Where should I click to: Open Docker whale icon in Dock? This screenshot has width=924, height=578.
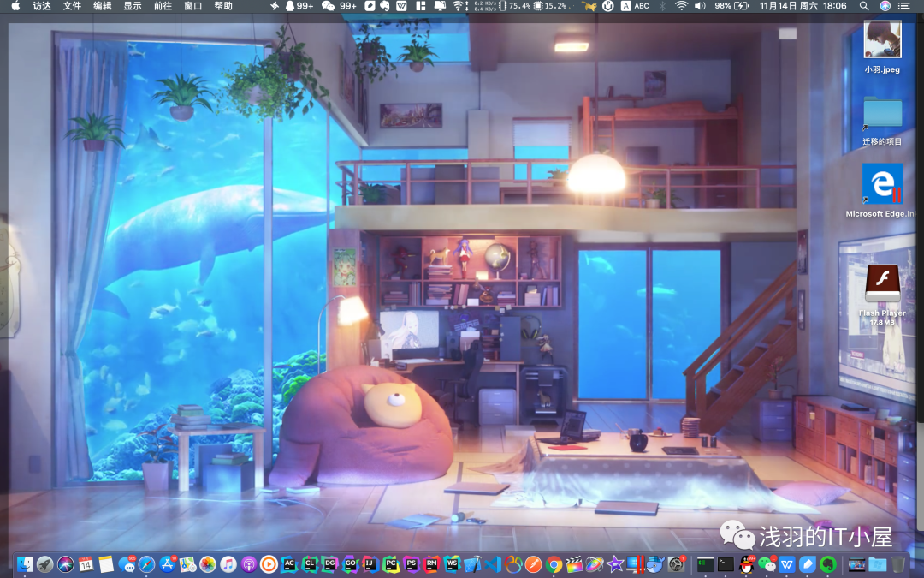point(656,564)
